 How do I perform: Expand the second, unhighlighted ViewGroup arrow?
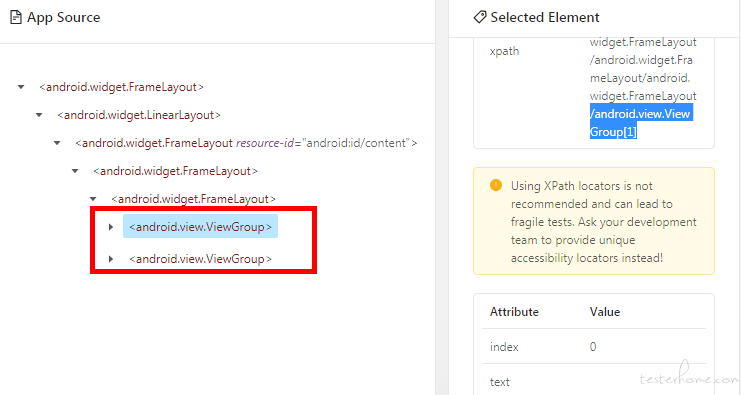pos(111,259)
